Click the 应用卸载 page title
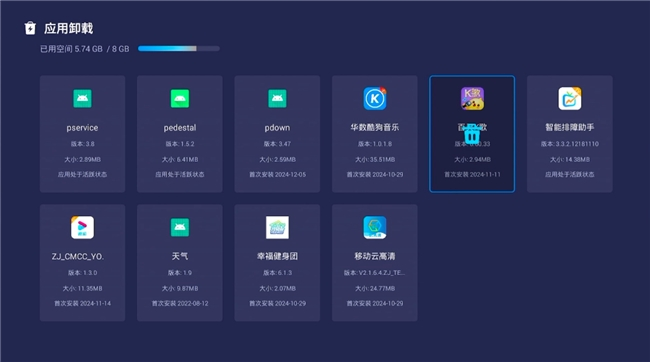Image resolution: width=650 pixels, height=362 pixels. (x=68, y=28)
